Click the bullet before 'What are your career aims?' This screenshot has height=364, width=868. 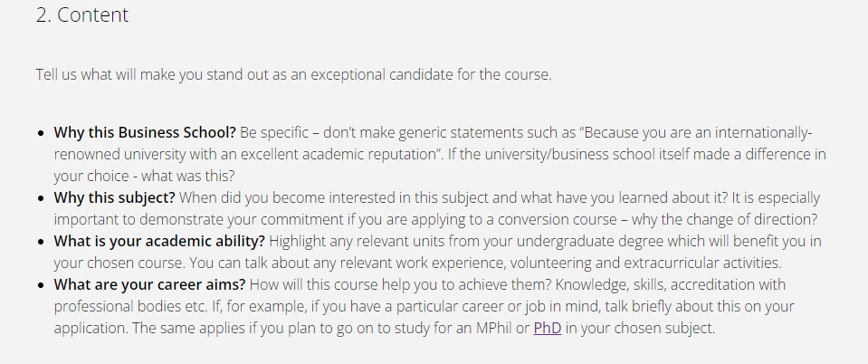pos(41,285)
